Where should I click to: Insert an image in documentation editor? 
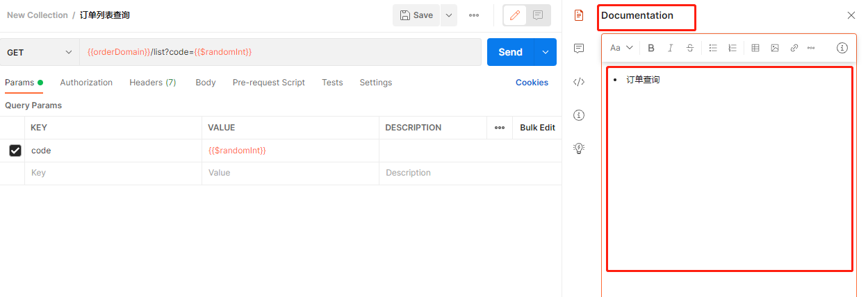[775, 48]
